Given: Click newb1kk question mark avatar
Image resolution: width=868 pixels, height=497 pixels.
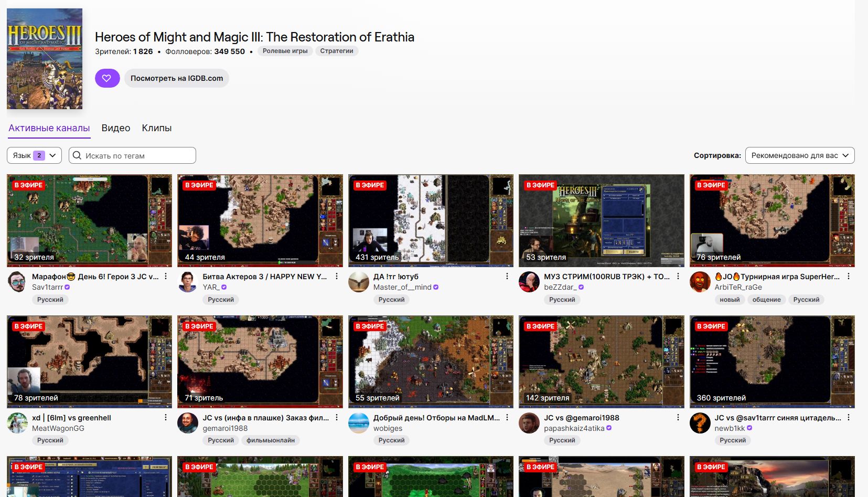Looking at the screenshot, I should pos(700,423).
